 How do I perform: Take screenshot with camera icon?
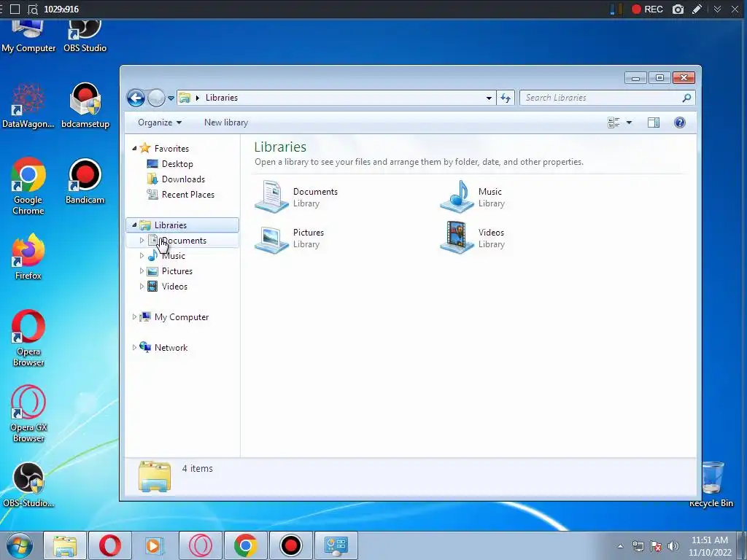tap(678, 9)
